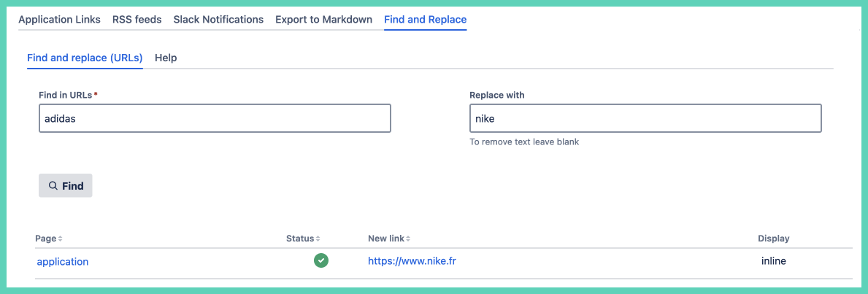
Task: Open the https://www.nike.fr link
Action: [x=412, y=261]
